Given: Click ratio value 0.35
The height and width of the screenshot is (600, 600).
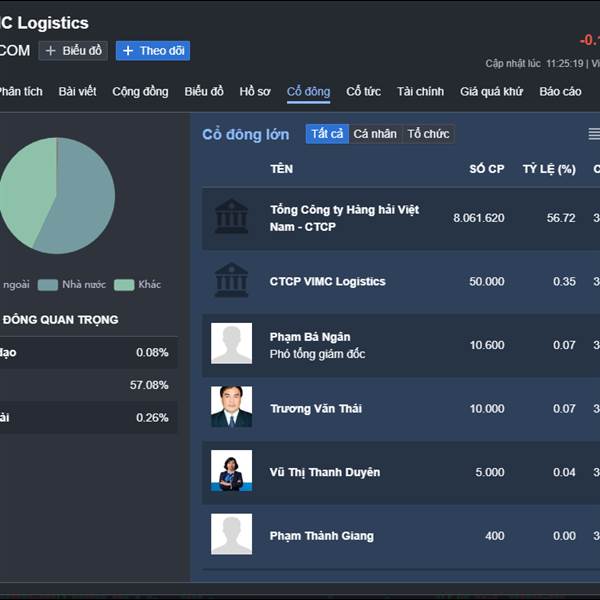Looking at the screenshot, I should pyautogui.click(x=564, y=282).
